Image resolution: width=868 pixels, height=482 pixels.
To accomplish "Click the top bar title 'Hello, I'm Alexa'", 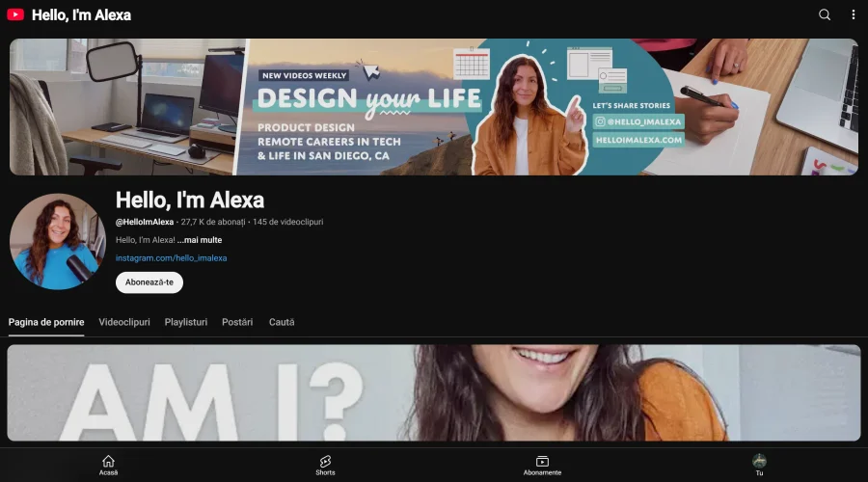I will (x=81, y=14).
